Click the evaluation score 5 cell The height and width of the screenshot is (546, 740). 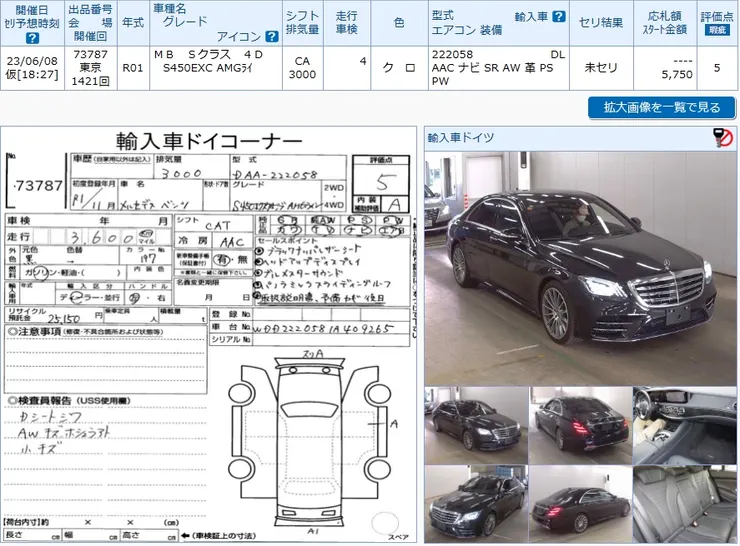(717, 68)
